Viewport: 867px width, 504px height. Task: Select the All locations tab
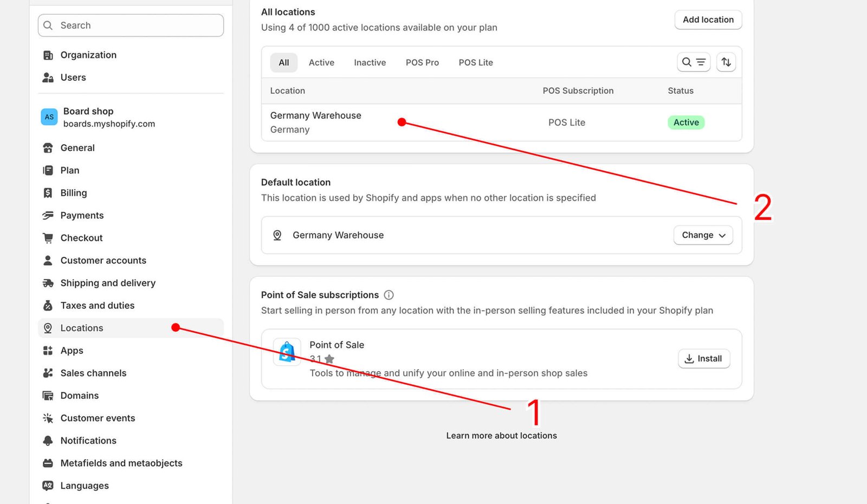pos(283,63)
